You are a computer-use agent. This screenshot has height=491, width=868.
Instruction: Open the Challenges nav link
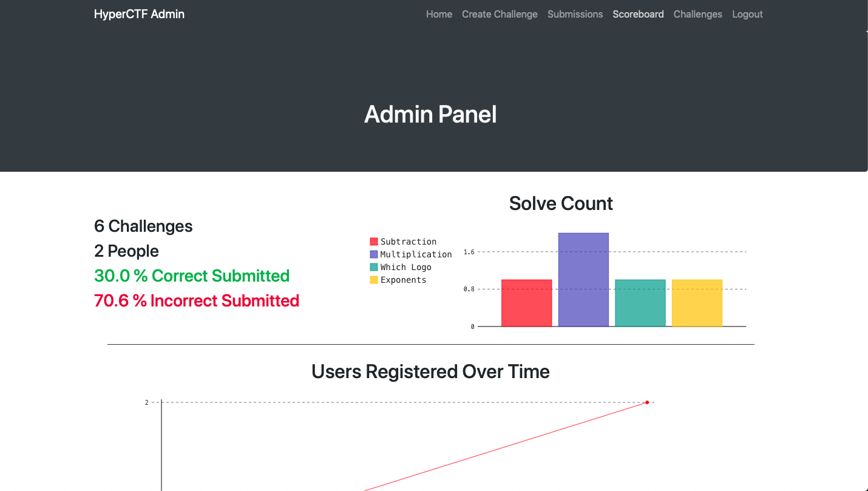tap(697, 14)
